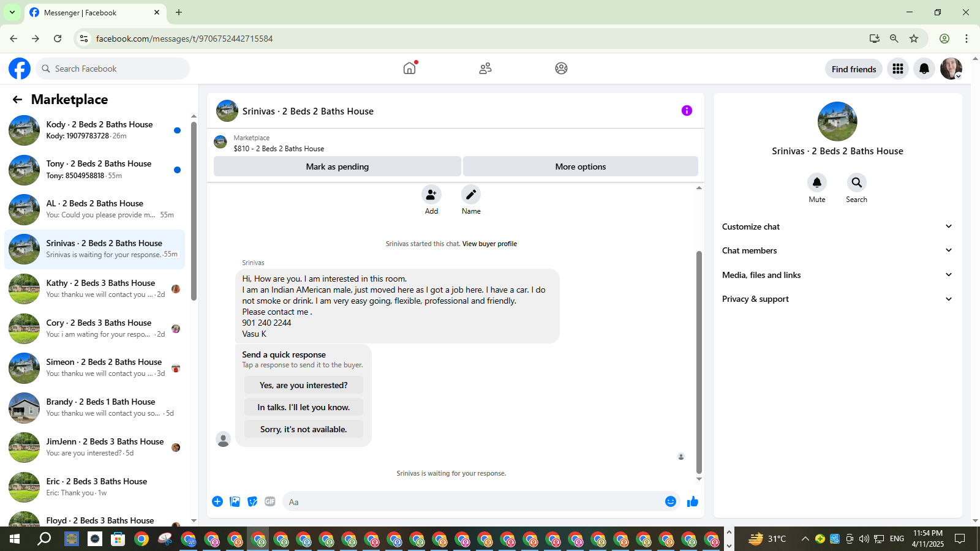This screenshot has height=551, width=980.
Task: Attach a photo using the image icon
Action: (x=235, y=502)
